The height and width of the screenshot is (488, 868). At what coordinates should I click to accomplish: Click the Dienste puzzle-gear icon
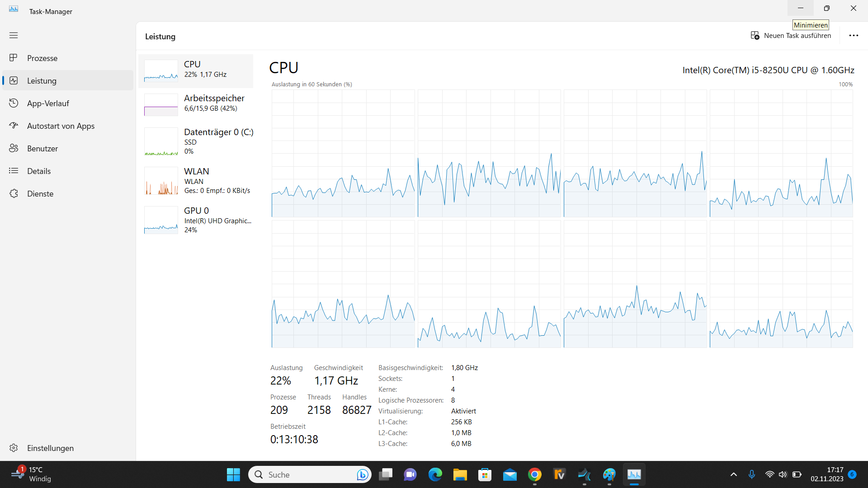click(14, 193)
